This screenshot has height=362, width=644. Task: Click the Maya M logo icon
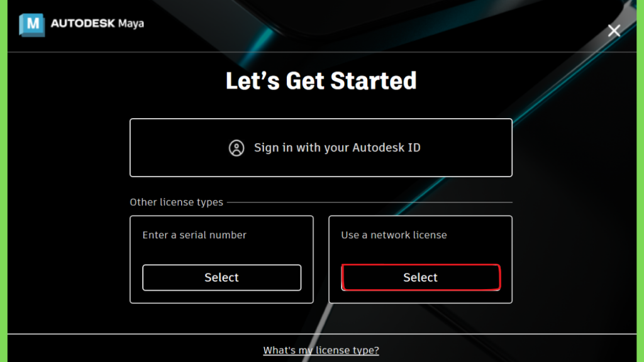[32, 25]
